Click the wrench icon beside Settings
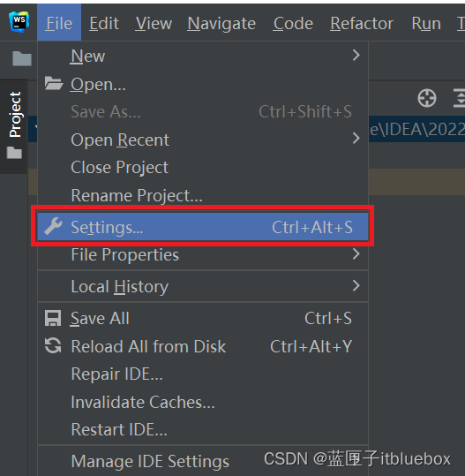Screen dimensions: 465x476 tap(53, 226)
